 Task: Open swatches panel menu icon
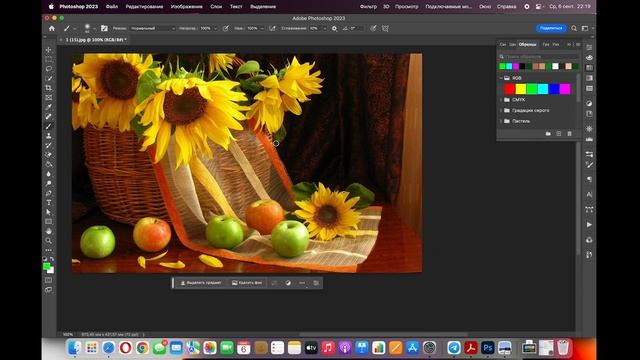click(578, 44)
